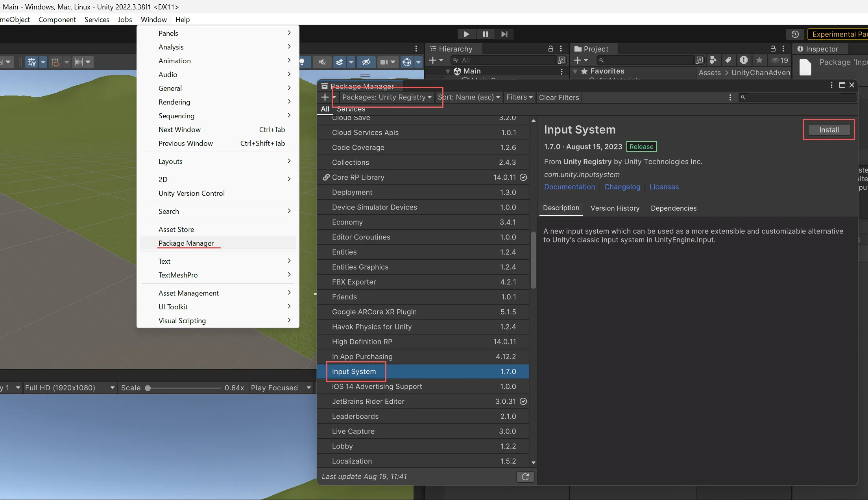
Task: Click Project search by label icon
Action: click(728, 60)
